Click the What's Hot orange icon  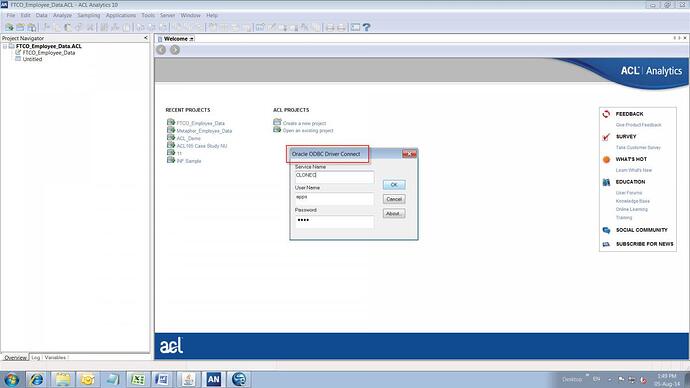[606, 159]
